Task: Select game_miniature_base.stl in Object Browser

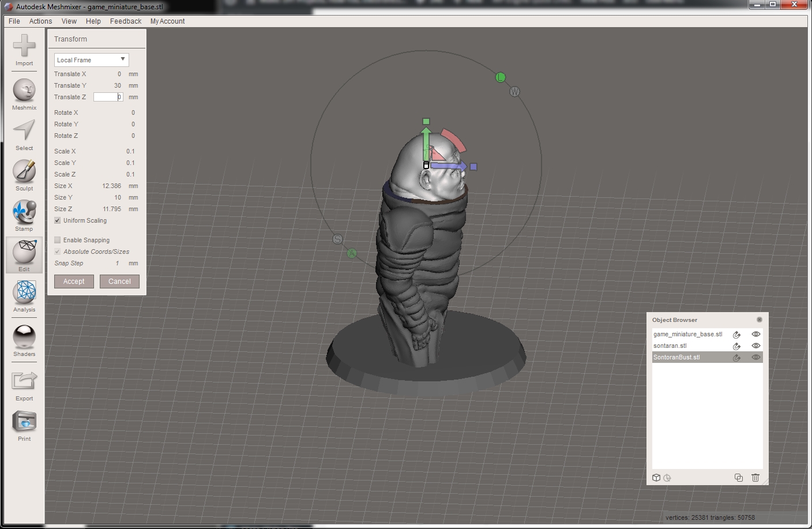Action: pos(688,334)
